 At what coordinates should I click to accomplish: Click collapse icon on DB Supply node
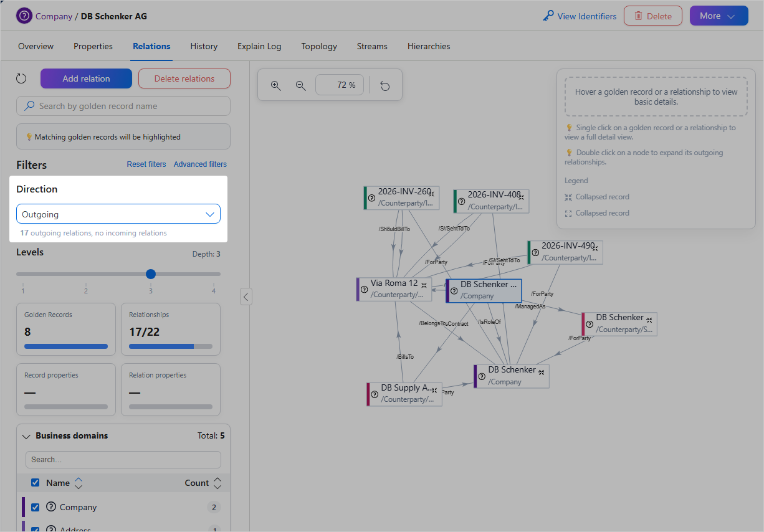coord(434,390)
